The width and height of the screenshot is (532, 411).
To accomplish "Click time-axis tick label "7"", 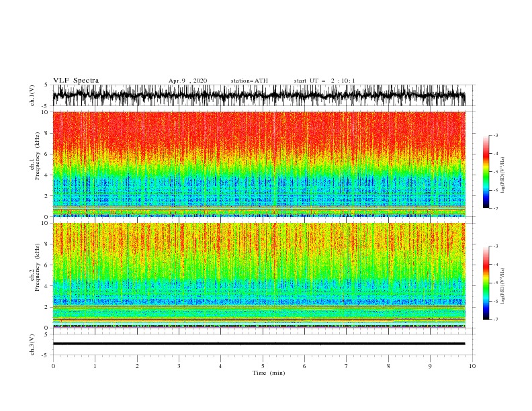I will (x=347, y=366).
